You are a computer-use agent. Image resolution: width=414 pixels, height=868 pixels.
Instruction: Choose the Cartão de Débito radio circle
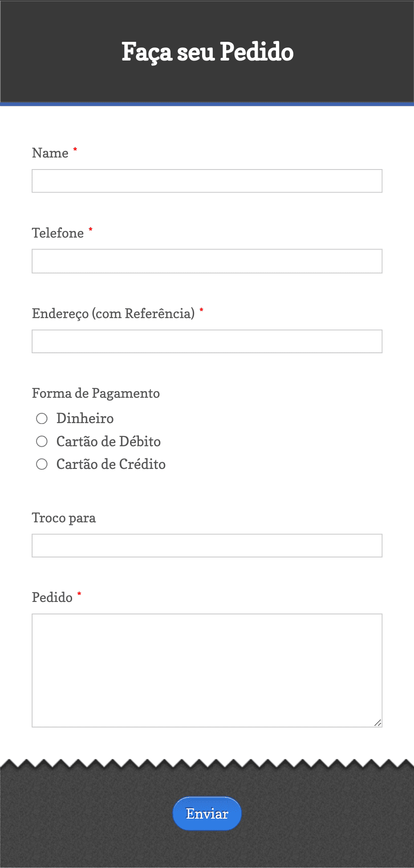[x=42, y=441]
